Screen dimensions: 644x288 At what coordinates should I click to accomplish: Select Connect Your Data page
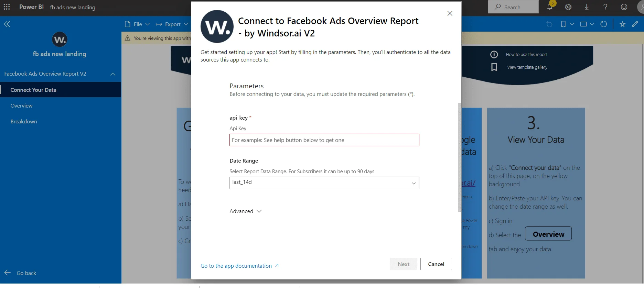[x=61, y=90]
